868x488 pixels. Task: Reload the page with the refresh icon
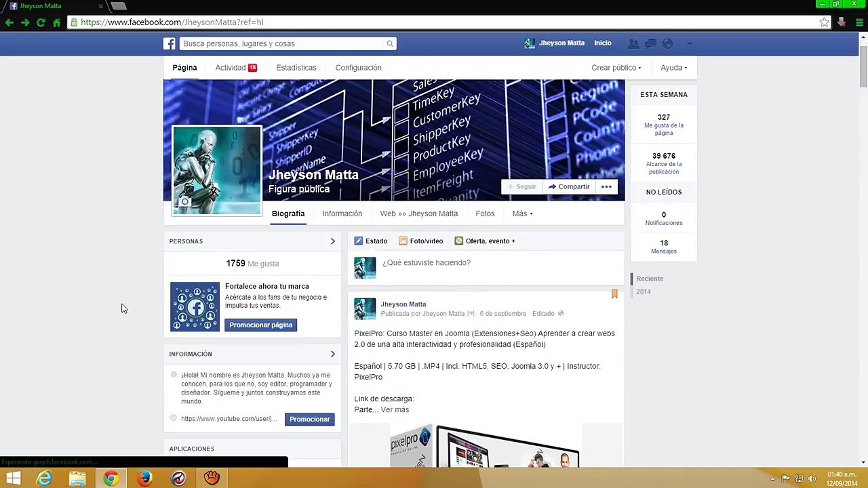click(41, 22)
